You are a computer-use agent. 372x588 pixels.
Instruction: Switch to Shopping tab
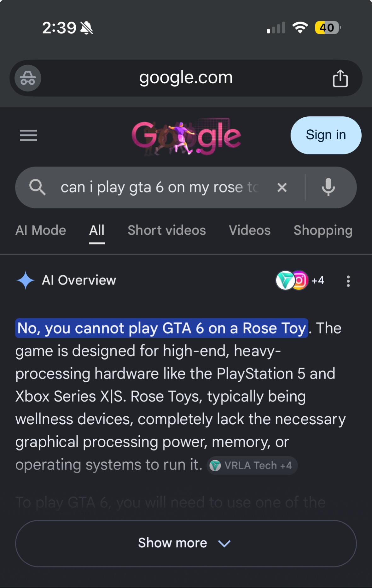[323, 231]
